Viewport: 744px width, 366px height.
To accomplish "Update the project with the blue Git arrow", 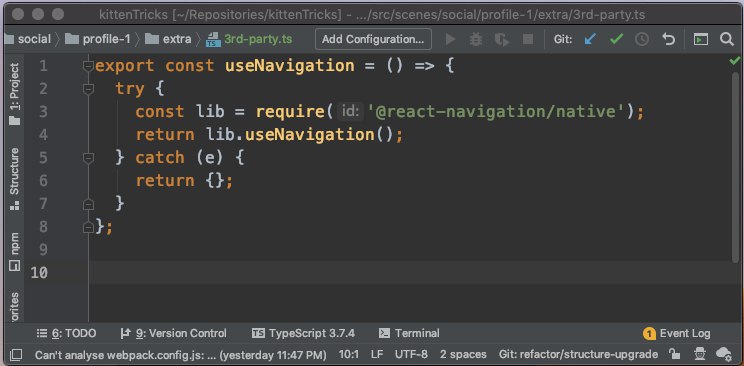I will pos(590,39).
